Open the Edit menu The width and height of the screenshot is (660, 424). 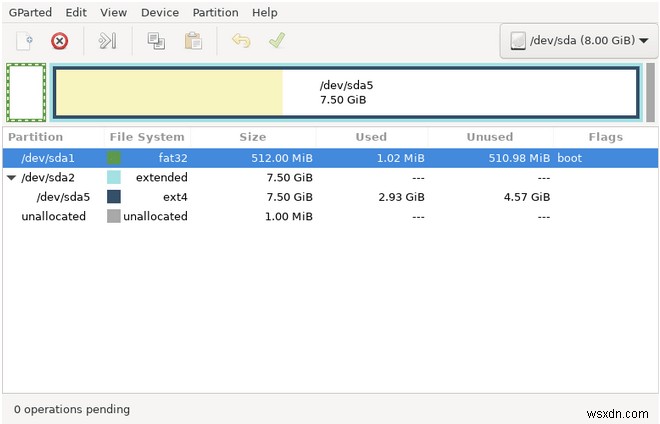click(76, 13)
